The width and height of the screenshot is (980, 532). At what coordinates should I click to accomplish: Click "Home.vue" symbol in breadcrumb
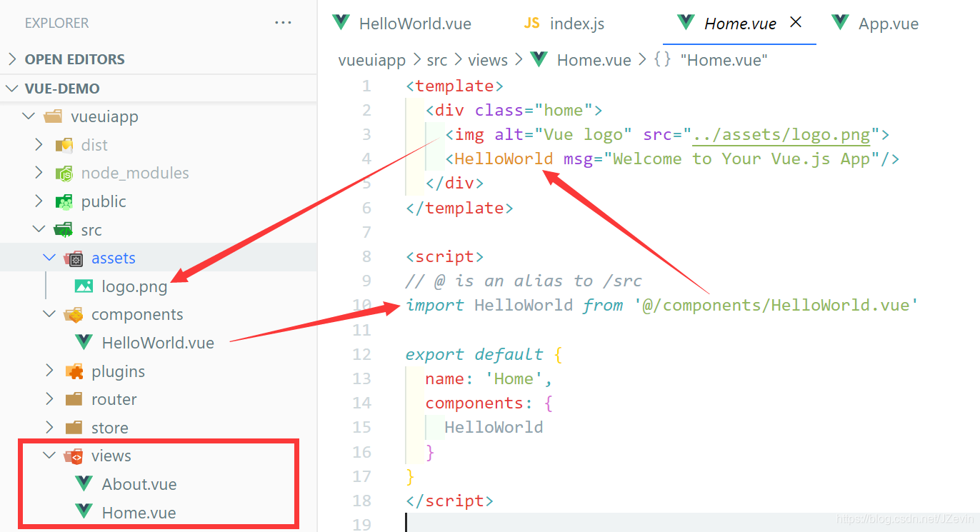[x=724, y=60]
